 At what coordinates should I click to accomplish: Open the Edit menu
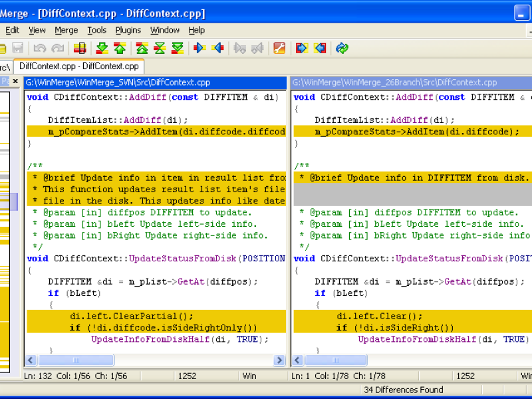tap(12, 30)
